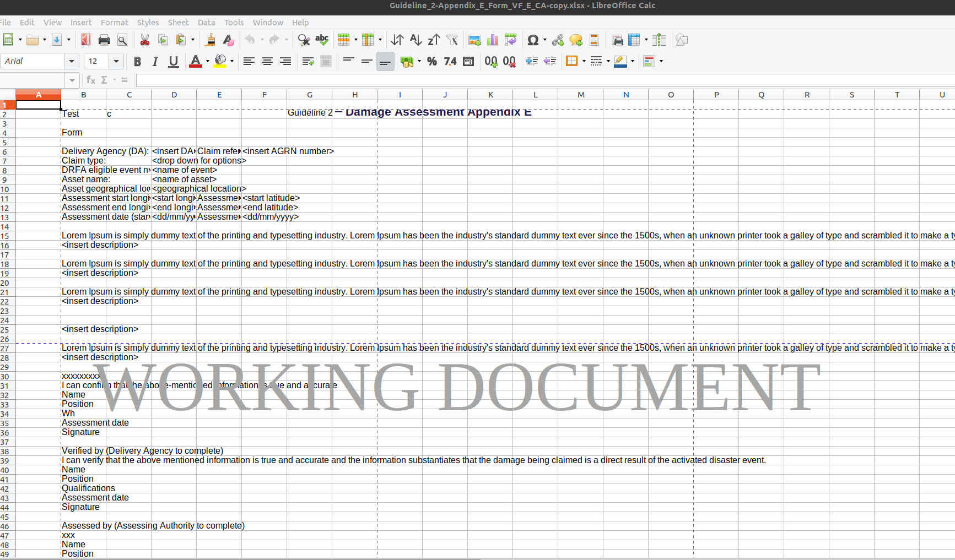Screen dimensions: 955x560
Task: Expand Borders dropdown arrow
Action: click(x=584, y=61)
